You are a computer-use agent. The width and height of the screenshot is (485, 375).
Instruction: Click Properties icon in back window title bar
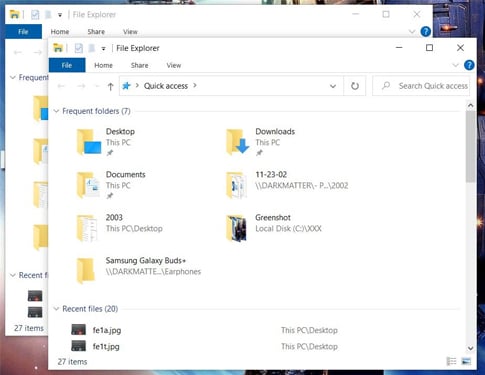35,15
